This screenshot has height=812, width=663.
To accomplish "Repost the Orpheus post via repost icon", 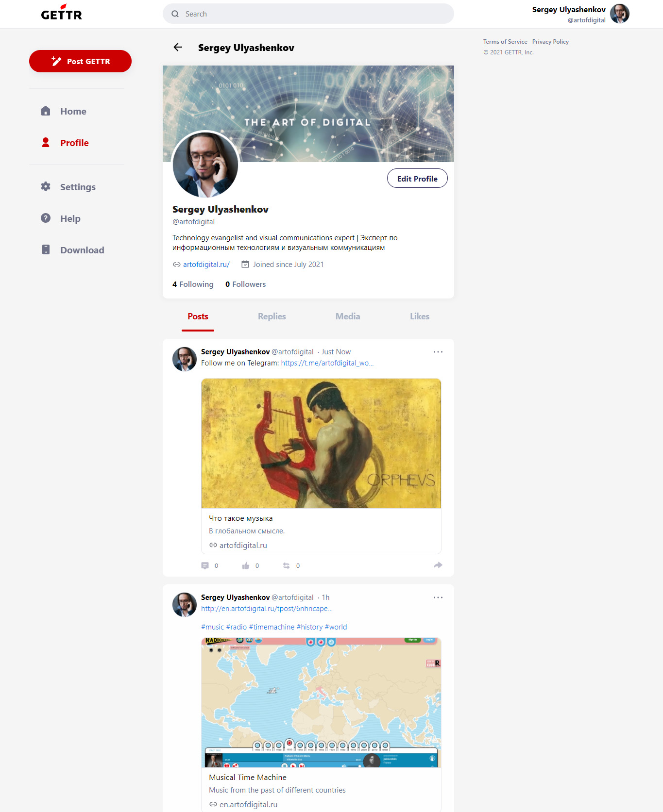I will (287, 565).
